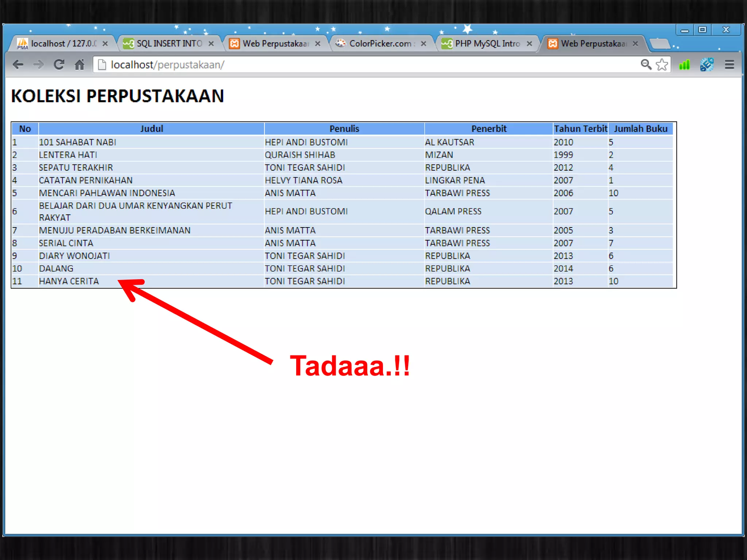This screenshot has width=747, height=560.
Task: Close the first Web Perpustakaan tab
Action: point(318,44)
